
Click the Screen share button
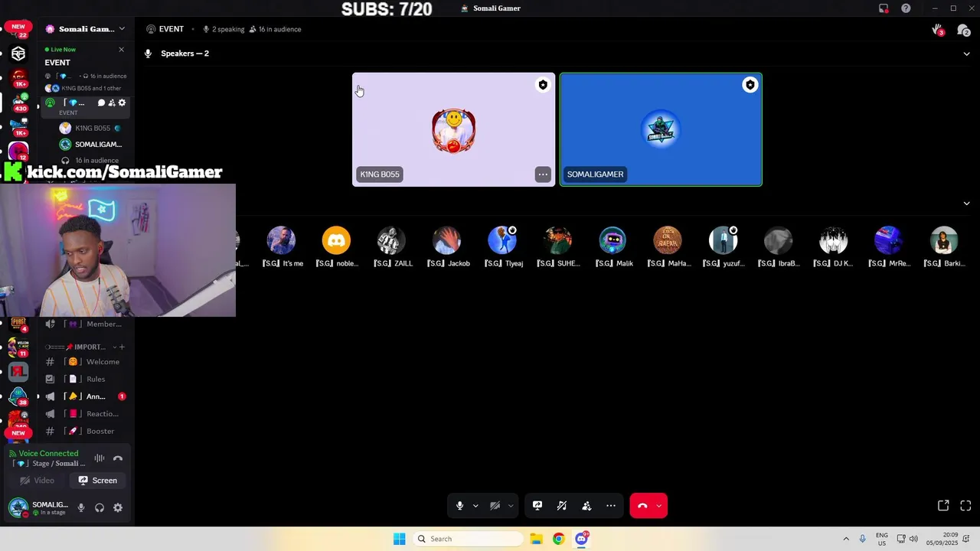point(98,481)
